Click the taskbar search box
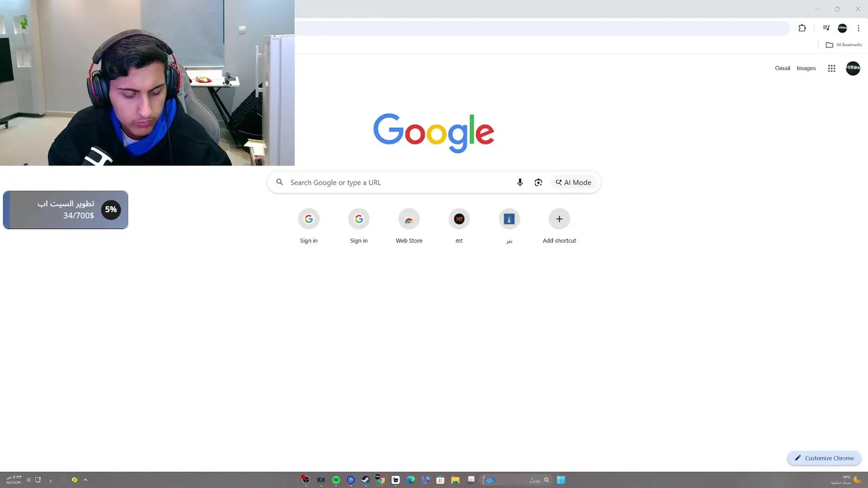868x488 pixels. (x=517, y=480)
